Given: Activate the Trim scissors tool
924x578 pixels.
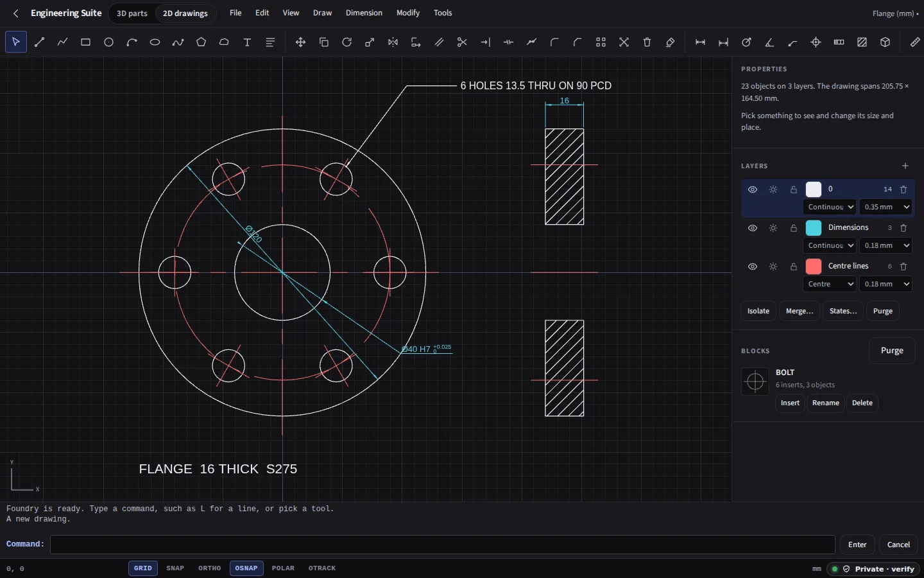Looking at the screenshot, I should (x=462, y=42).
